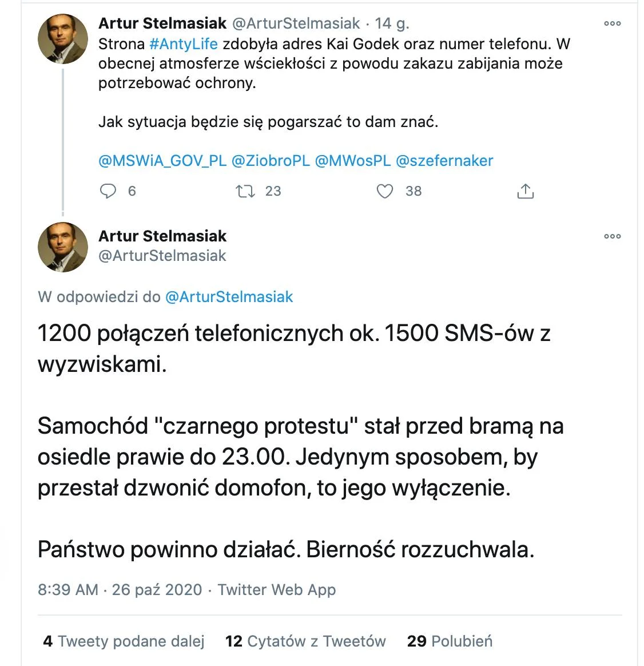
Task: Visit the @ZiobroPL mention
Action: coord(271,161)
